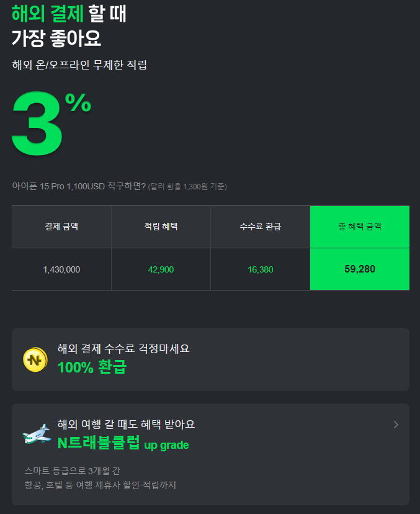Switch to the 총 혜택 금액 column header
Viewport: 420px width, 514px height.
click(360, 227)
